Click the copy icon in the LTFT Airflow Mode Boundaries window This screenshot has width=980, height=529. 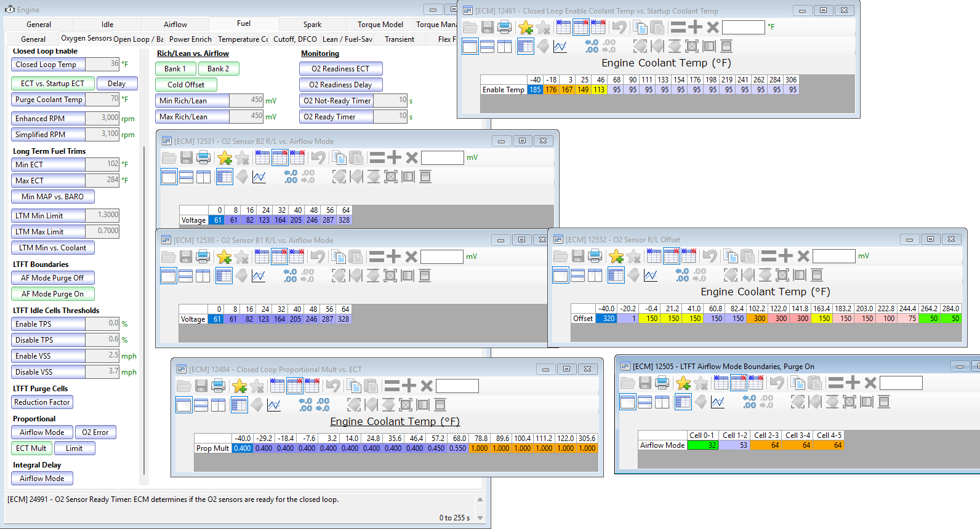coord(798,383)
